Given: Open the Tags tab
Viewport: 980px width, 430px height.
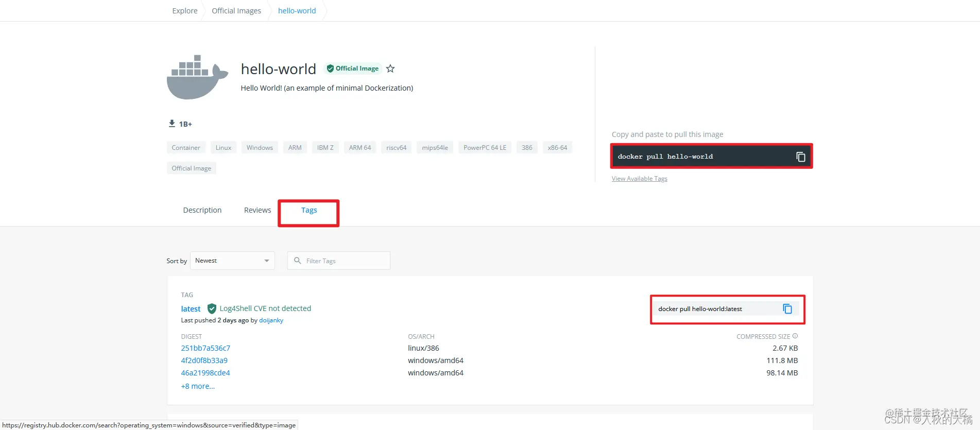Looking at the screenshot, I should 309,210.
